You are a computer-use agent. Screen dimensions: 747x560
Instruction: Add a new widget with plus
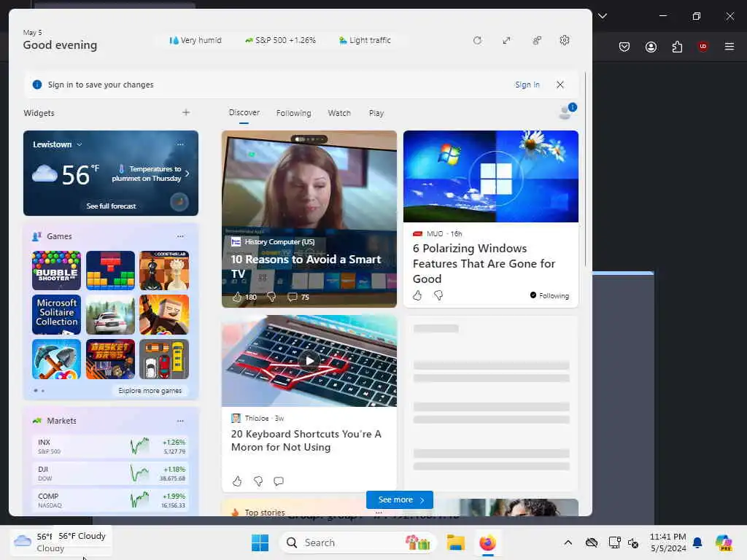pos(186,113)
